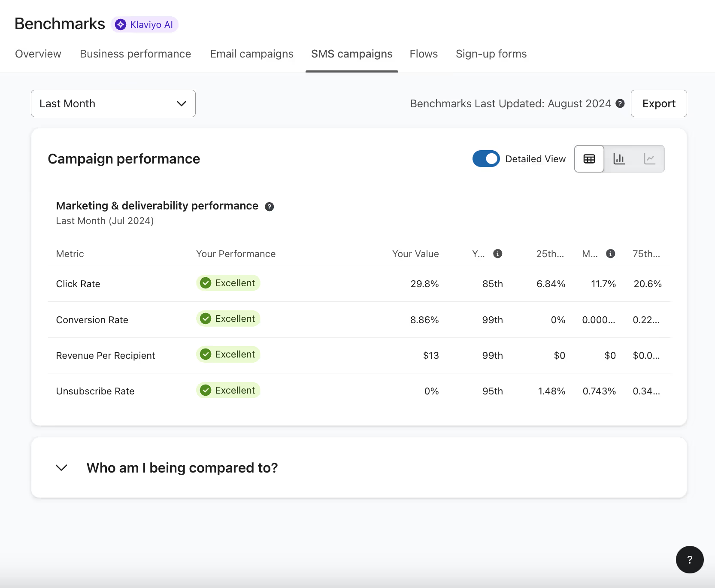The width and height of the screenshot is (715, 588).
Task: Click the Benchmarks Last Updated: August 2024 text
Action: pyautogui.click(x=510, y=103)
